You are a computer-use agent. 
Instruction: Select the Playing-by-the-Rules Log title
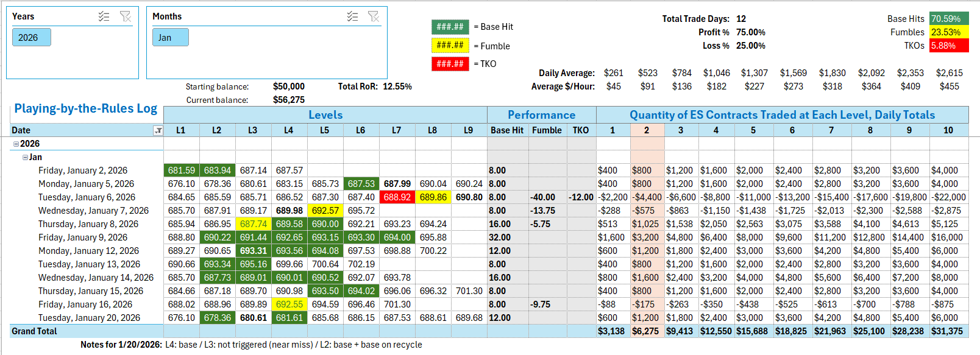tap(85, 108)
